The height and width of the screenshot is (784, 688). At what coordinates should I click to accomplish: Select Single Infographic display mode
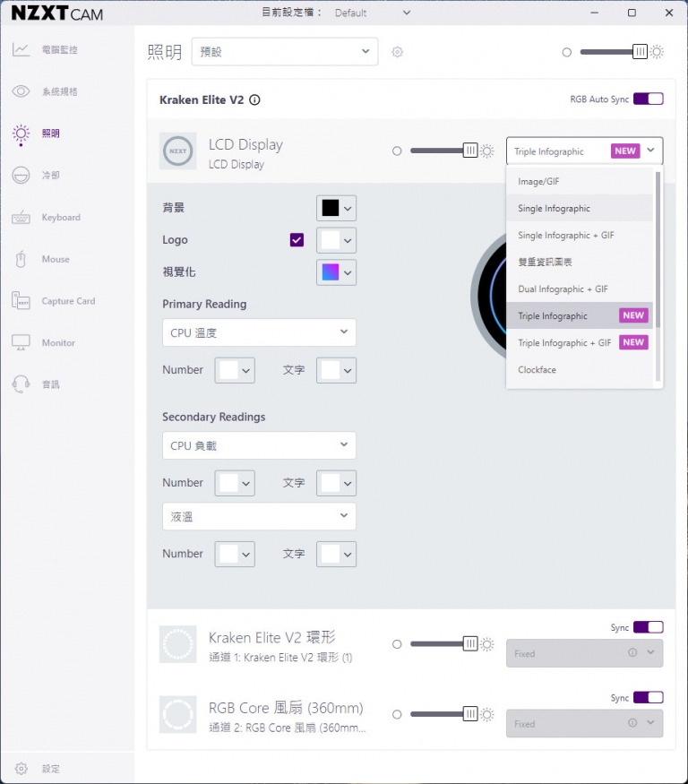coord(580,209)
